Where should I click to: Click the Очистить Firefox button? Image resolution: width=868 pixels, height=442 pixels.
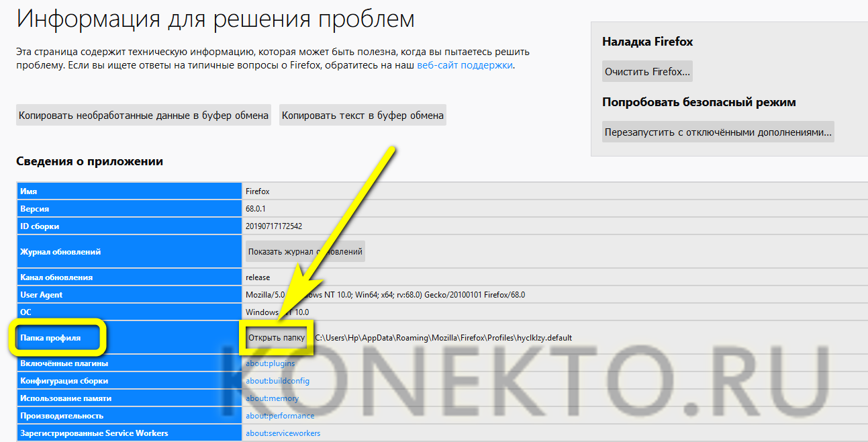tap(648, 71)
